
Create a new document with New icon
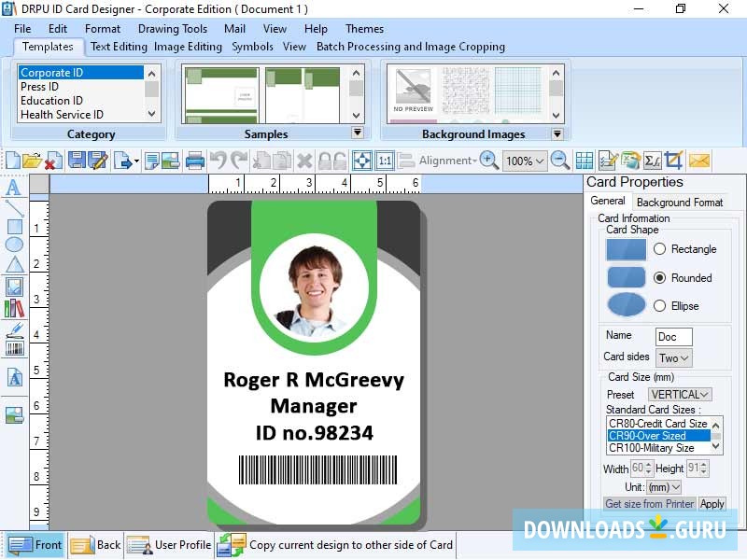point(13,161)
